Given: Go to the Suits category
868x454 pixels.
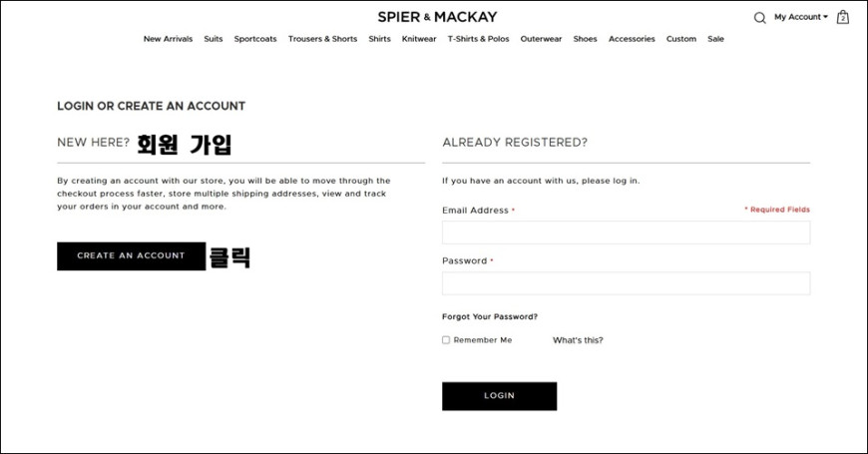Looking at the screenshot, I should coord(214,39).
